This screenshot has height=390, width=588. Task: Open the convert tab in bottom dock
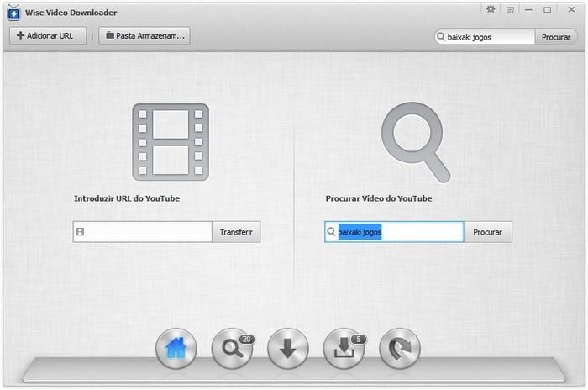pyautogui.click(x=400, y=348)
